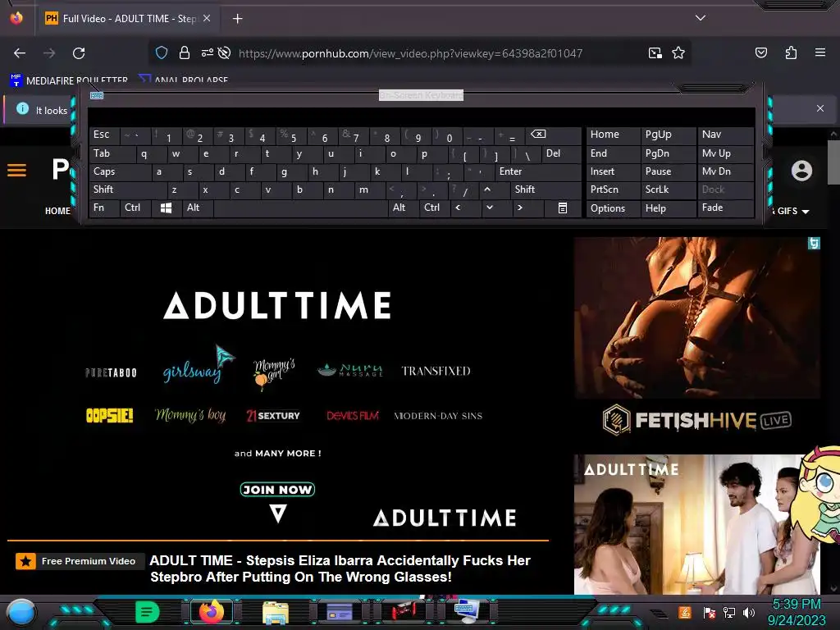The width and height of the screenshot is (840, 630).
Task: Toggle Insert mode key on keyboard
Action: pos(614,172)
